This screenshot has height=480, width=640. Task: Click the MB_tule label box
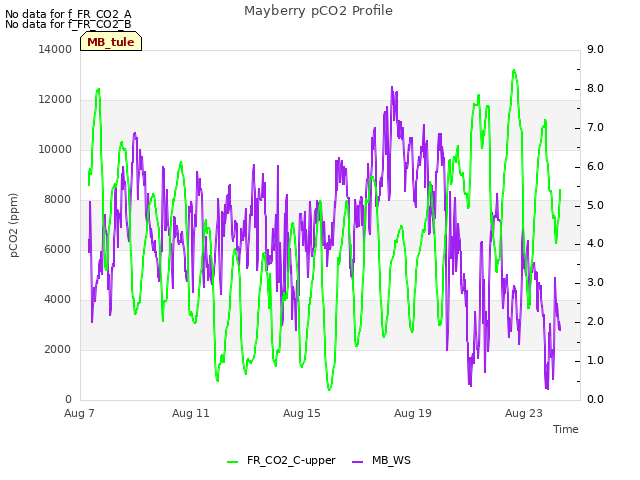[x=111, y=42]
